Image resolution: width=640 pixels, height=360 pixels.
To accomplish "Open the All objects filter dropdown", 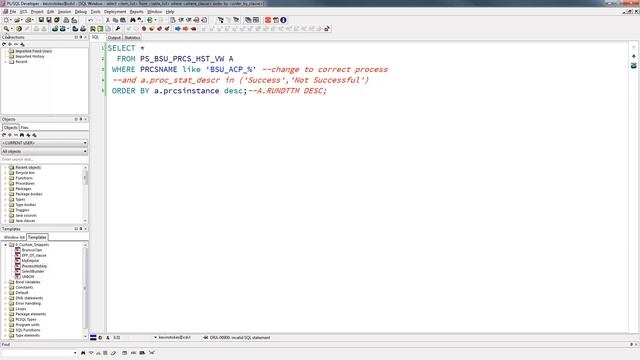I will 44,151.
